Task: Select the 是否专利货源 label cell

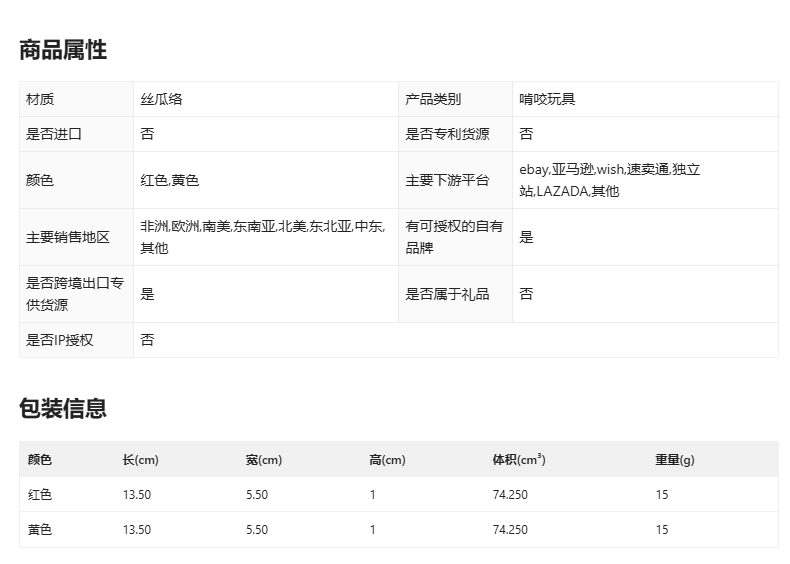Action: (x=447, y=134)
